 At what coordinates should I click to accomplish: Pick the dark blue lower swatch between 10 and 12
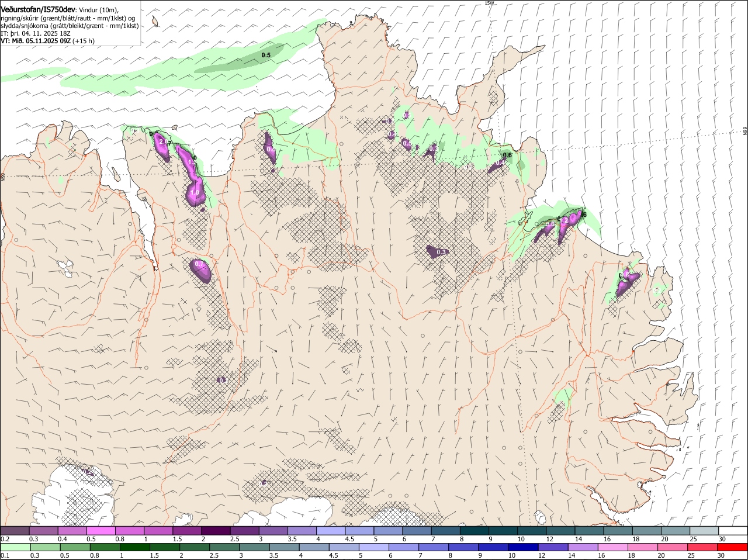point(524,548)
